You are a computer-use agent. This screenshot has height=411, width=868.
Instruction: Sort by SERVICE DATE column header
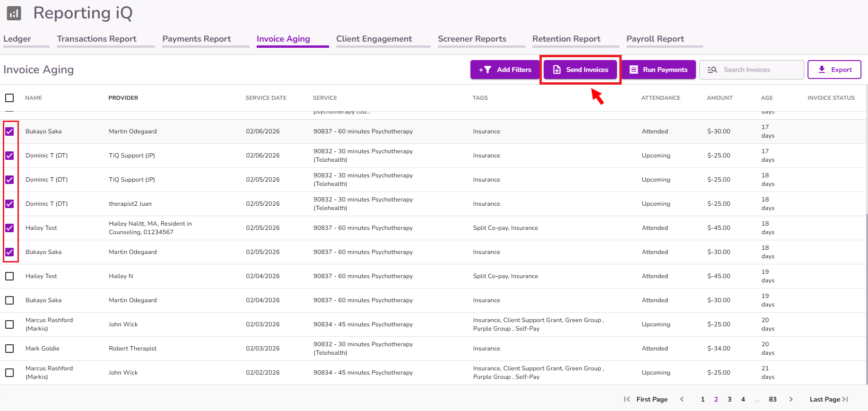point(266,98)
